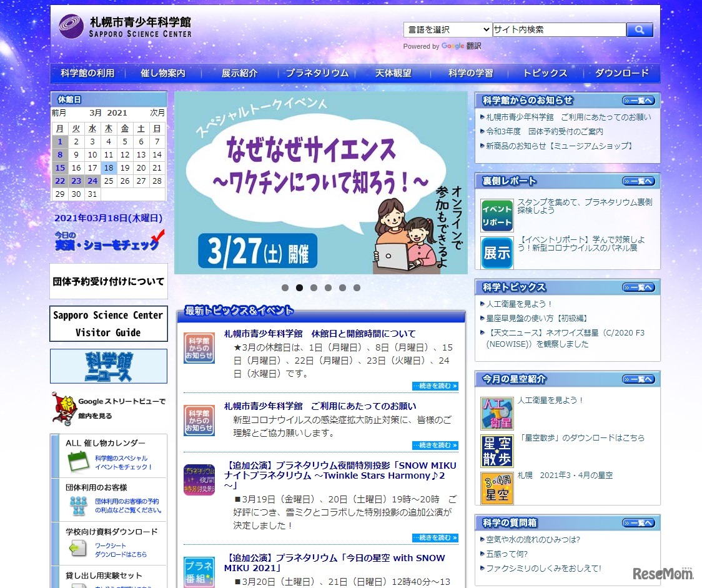This screenshot has width=702, height=588.
Task: Select the second slideshow dot
Action: (300, 288)
